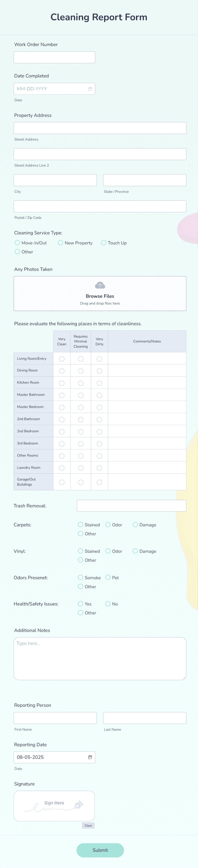Select Stained option for Carpets

(81, 525)
